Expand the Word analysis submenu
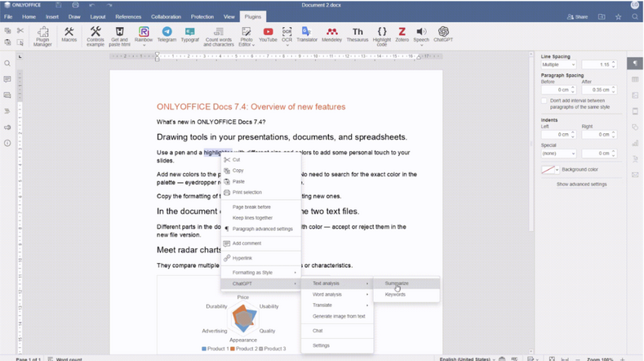The width and height of the screenshot is (644, 361). click(337, 294)
